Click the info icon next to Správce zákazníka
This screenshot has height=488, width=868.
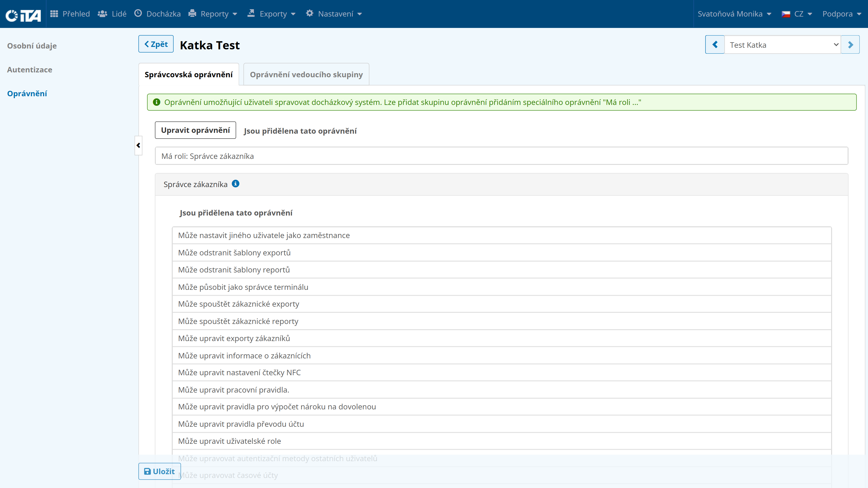(x=235, y=184)
